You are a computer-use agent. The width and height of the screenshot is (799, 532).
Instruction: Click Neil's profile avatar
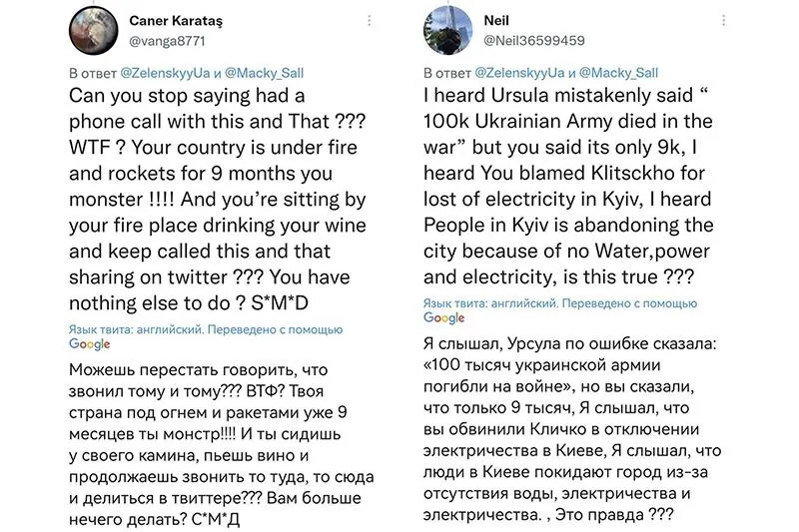[447, 31]
